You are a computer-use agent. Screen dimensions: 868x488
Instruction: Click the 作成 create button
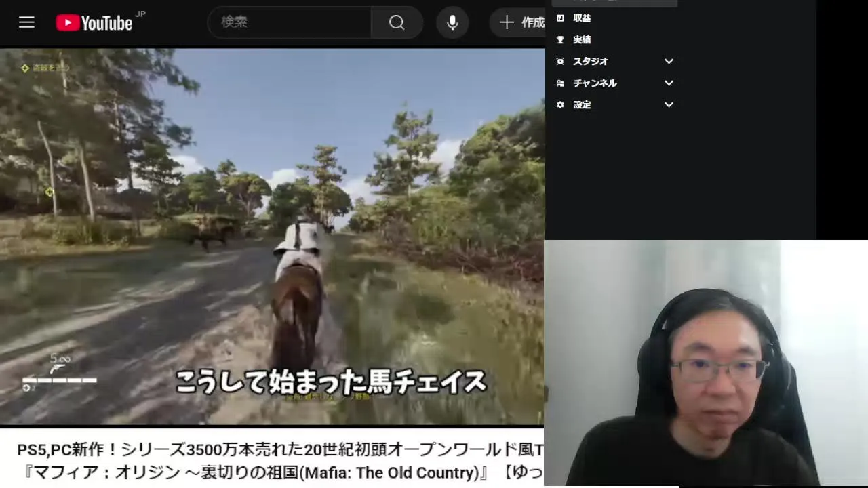pyautogui.click(x=517, y=22)
